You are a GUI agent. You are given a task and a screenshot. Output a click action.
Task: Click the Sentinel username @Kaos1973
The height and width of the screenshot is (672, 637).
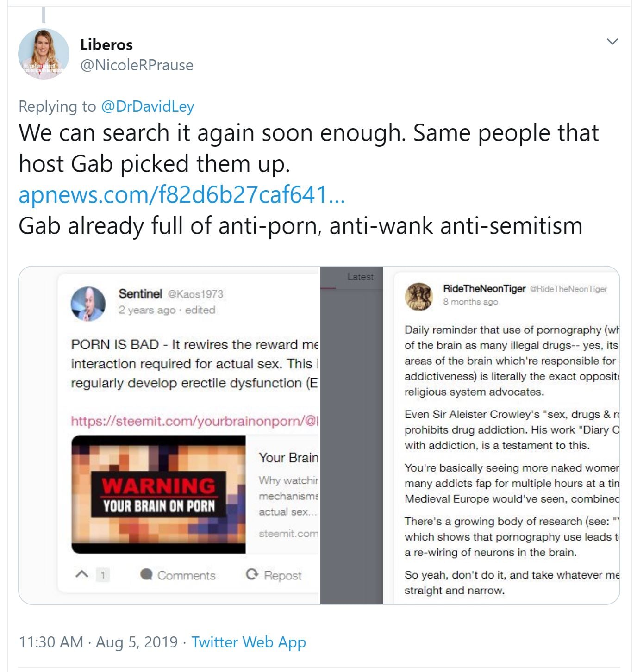coord(195,294)
